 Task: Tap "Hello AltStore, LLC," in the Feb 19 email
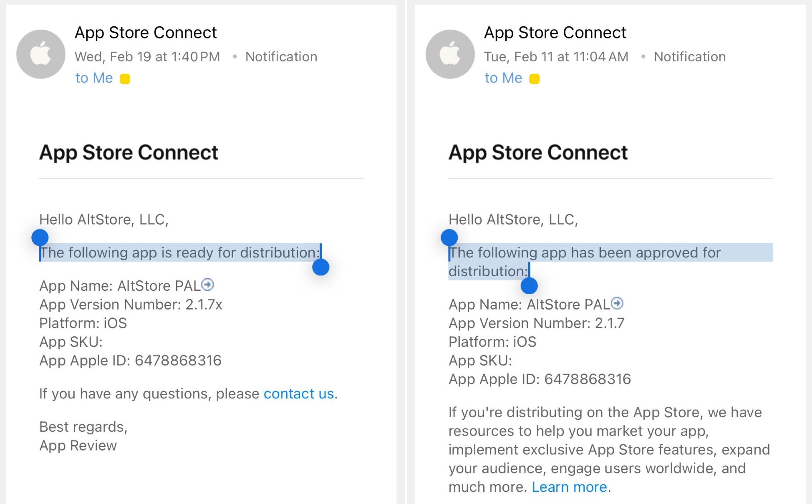tap(104, 219)
